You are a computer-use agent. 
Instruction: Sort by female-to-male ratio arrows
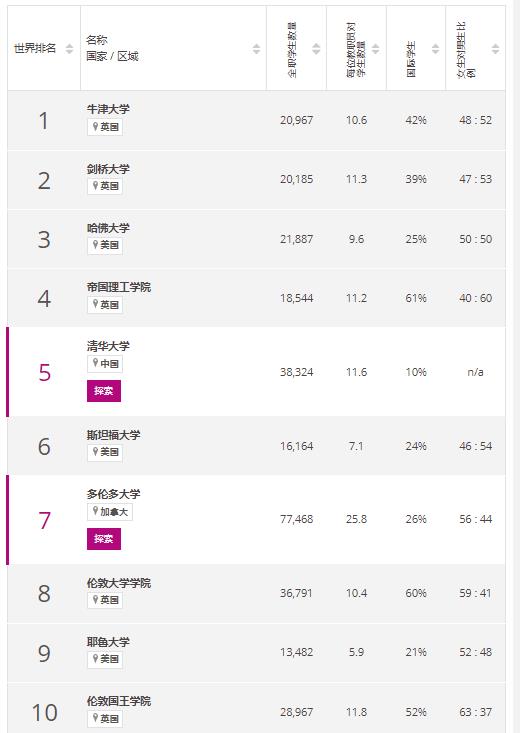(495, 48)
